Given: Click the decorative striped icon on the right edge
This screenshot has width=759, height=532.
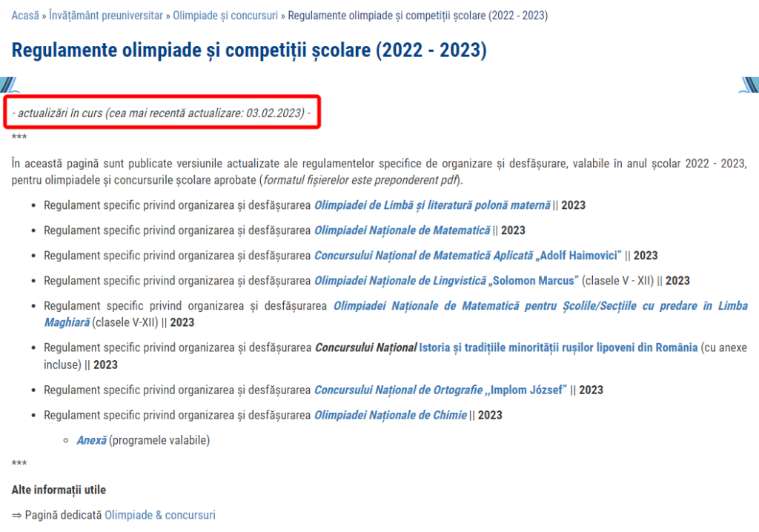Looking at the screenshot, I should point(749,84).
